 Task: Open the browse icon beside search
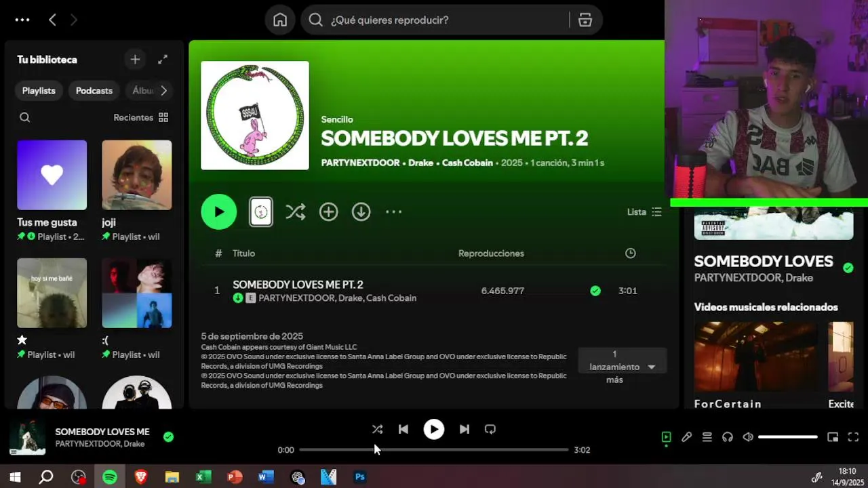pos(585,20)
